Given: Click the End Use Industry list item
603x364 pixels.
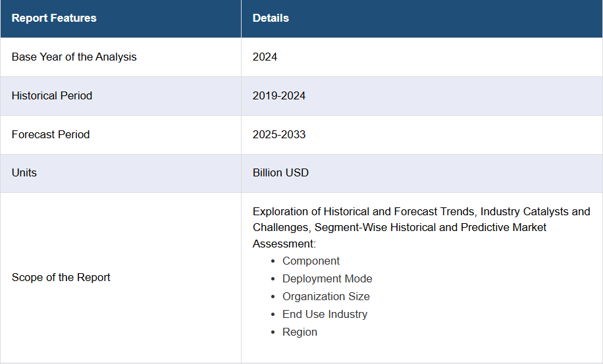Looking at the screenshot, I should (x=325, y=314).
